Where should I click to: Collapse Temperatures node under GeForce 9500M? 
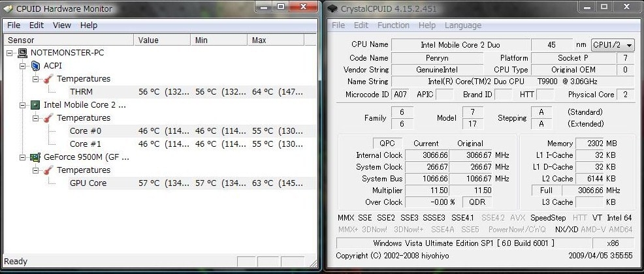point(35,170)
